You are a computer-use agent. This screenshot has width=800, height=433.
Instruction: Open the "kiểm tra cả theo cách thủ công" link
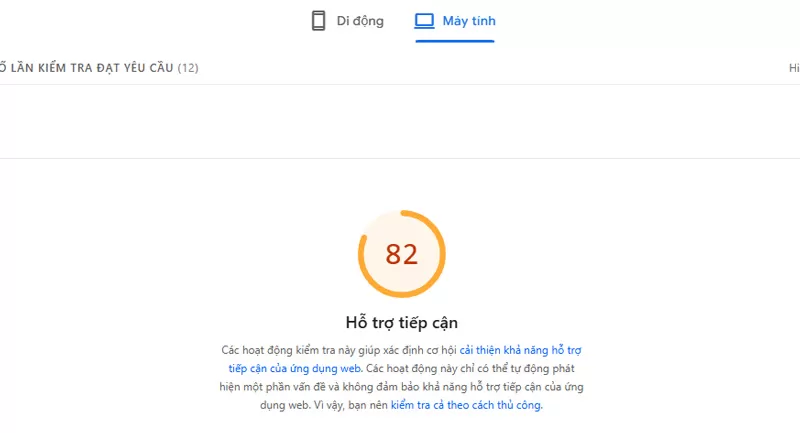tap(466, 406)
